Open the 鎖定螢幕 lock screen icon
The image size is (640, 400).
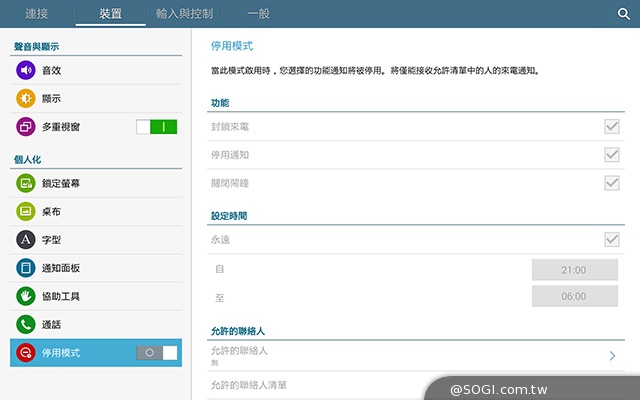pos(25,183)
